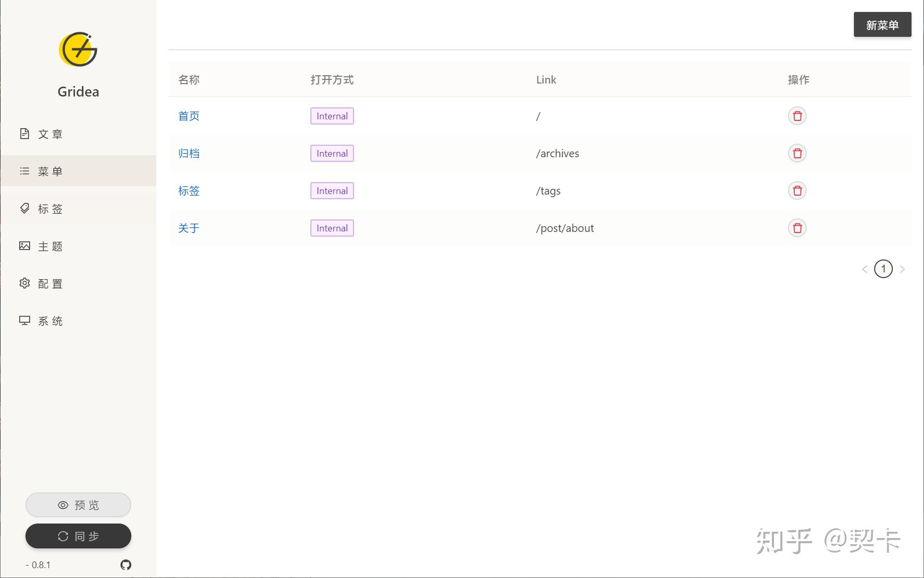Click the next page arrow
924x578 pixels.
(903, 269)
